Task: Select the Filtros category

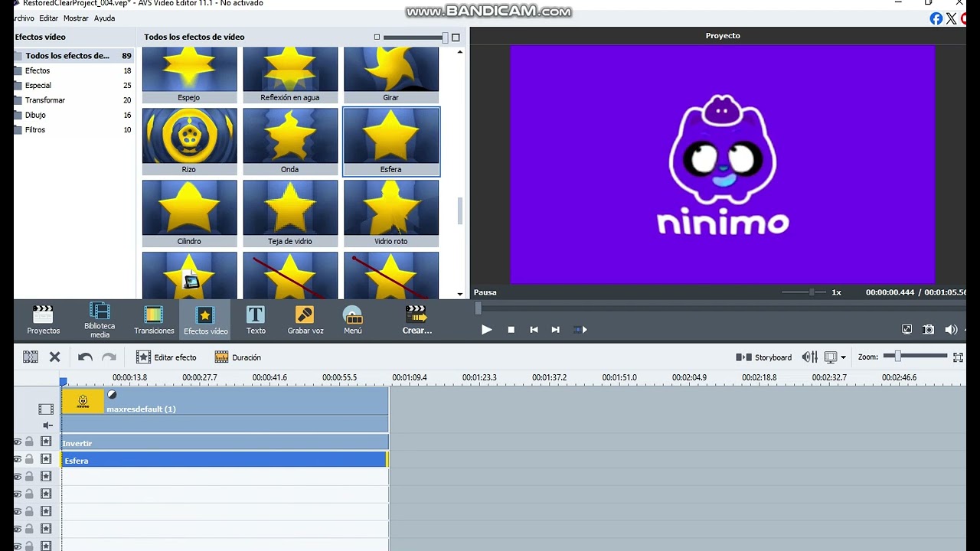Action: click(x=73, y=130)
